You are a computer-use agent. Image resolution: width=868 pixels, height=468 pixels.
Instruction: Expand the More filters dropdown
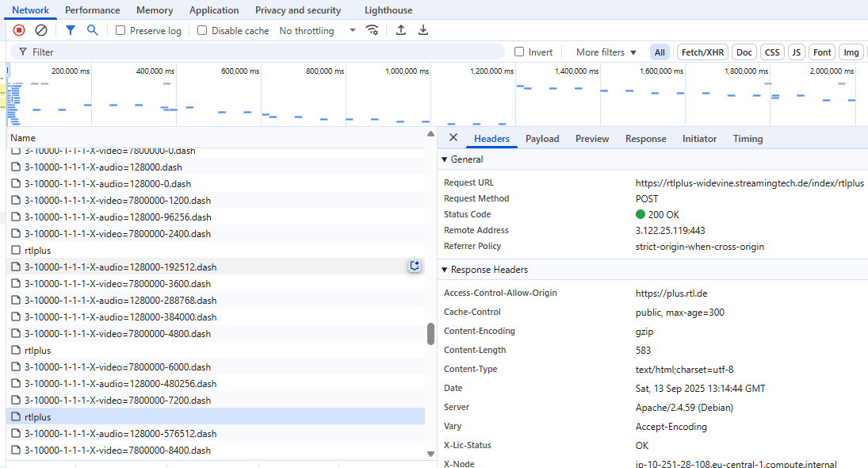point(606,52)
